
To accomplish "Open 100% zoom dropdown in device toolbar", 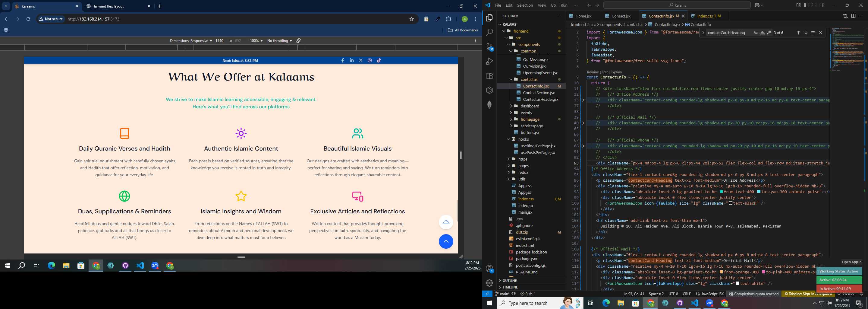I will (256, 40).
